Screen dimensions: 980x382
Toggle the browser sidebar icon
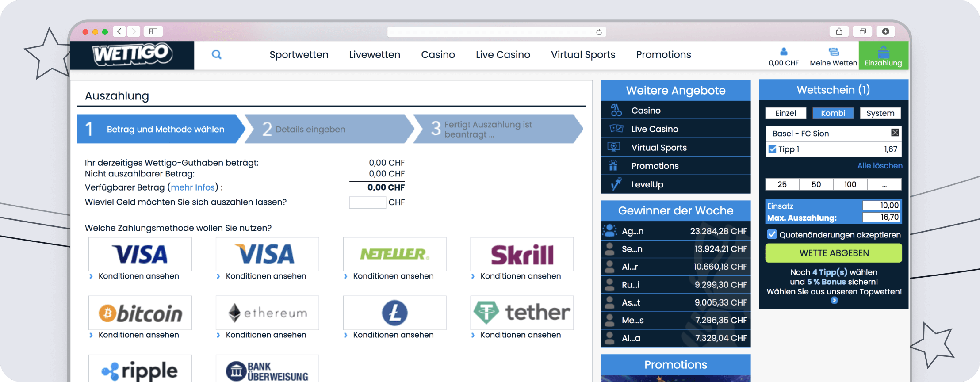153,31
